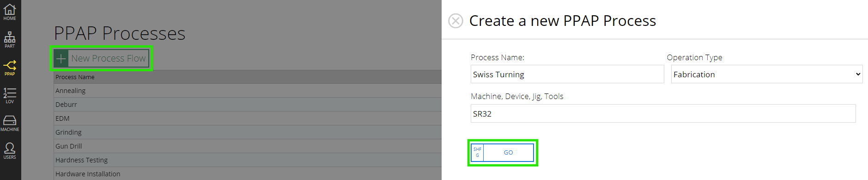This screenshot has height=180, width=868.
Task: Select the Gun Drill process row
Action: [x=248, y=146]
